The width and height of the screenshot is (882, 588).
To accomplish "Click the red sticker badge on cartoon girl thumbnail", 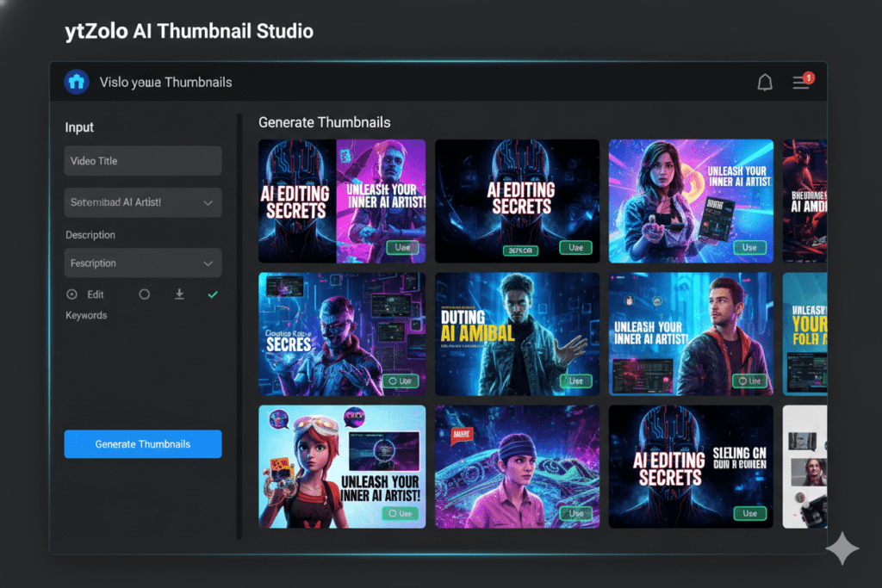I will [281, 467].
